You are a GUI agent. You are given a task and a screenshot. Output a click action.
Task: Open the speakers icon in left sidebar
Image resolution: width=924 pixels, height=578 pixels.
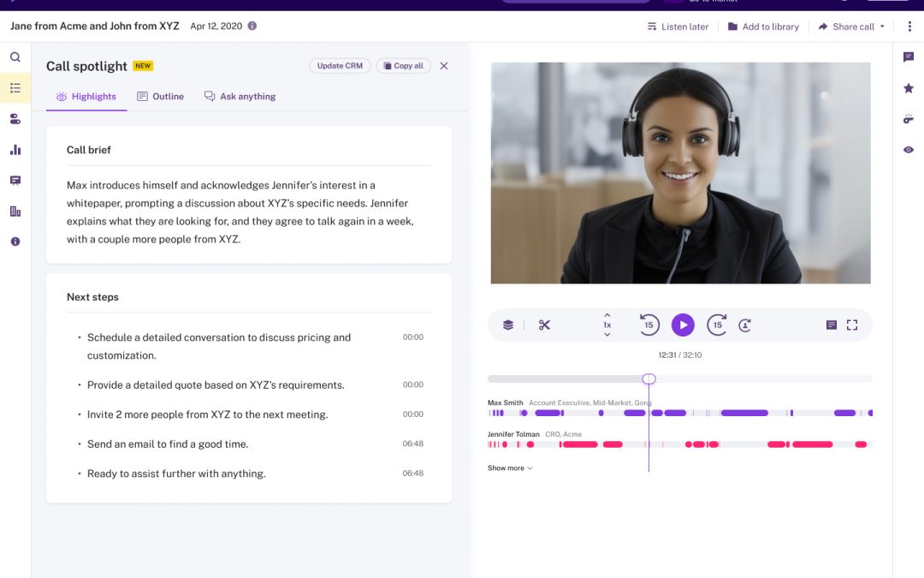click(x=15, y=119)
